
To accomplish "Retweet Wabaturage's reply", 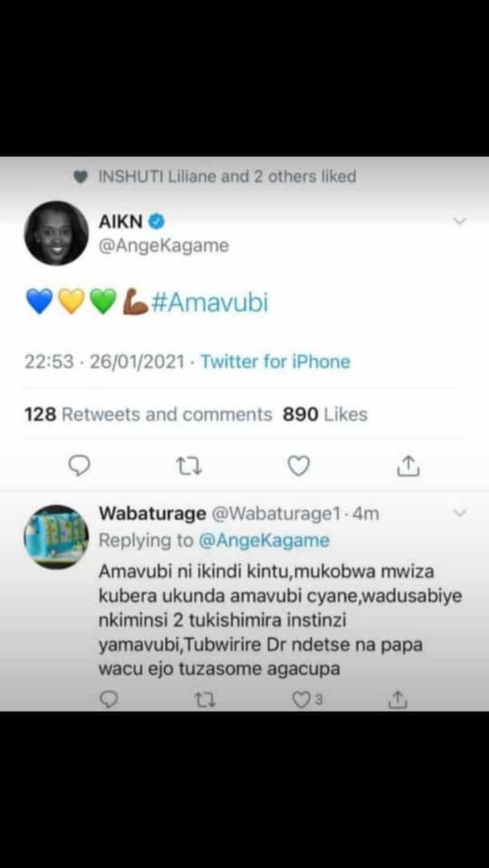I will click(205, 700).
